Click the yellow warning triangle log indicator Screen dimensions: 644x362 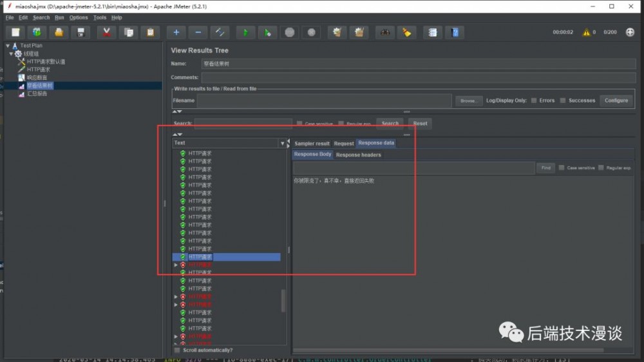586,32
